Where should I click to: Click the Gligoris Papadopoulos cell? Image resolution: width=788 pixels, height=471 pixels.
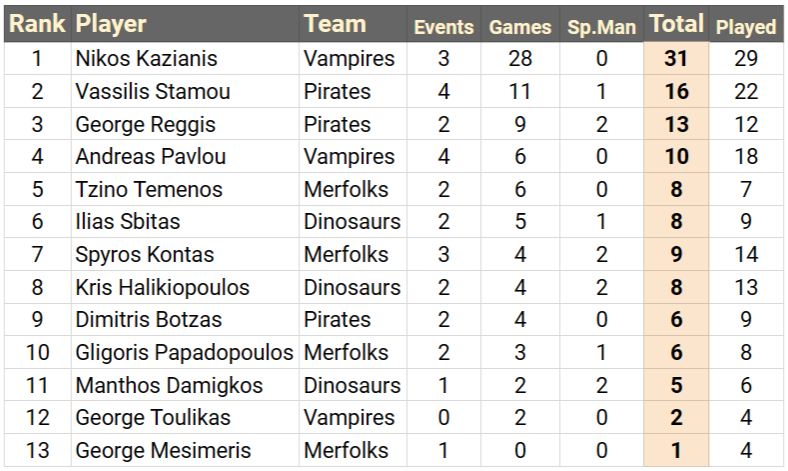tap(184, 353)
